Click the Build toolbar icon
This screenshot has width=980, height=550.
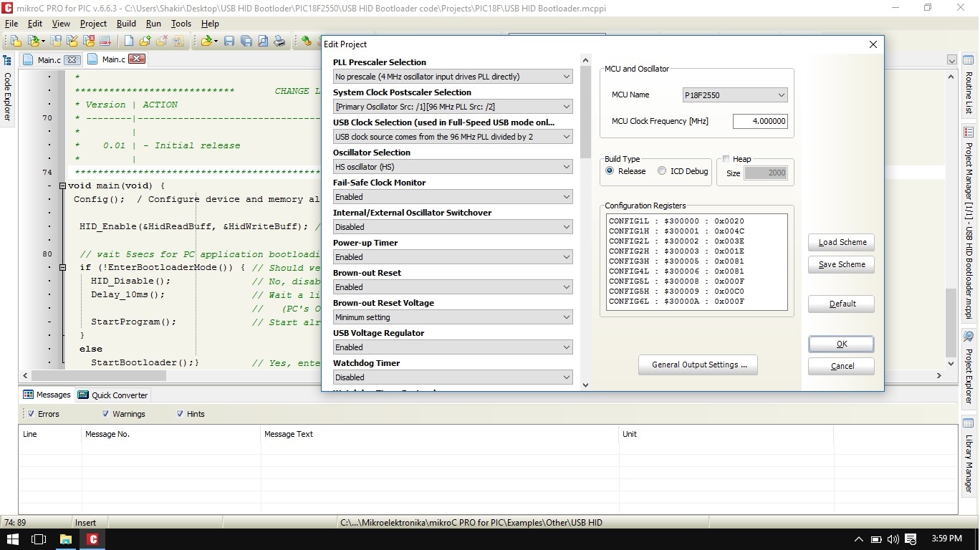tap(307, 41)
